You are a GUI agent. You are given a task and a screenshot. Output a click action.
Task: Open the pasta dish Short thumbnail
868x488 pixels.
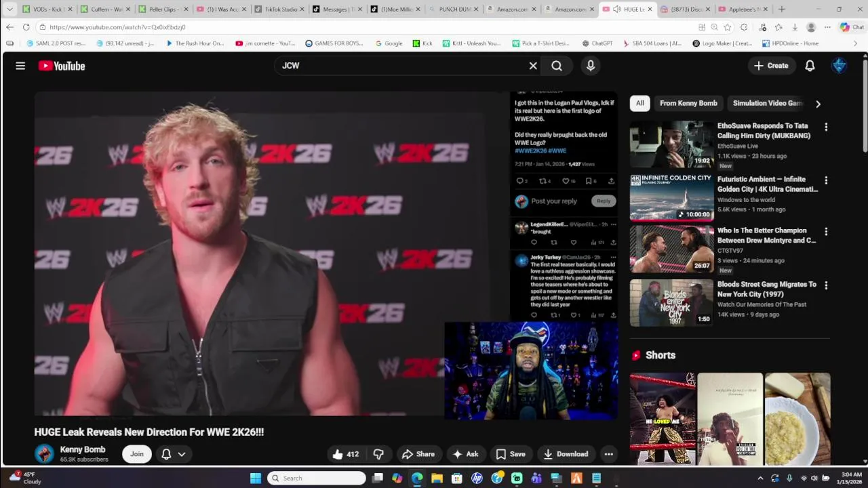click(x=797, y=419)
